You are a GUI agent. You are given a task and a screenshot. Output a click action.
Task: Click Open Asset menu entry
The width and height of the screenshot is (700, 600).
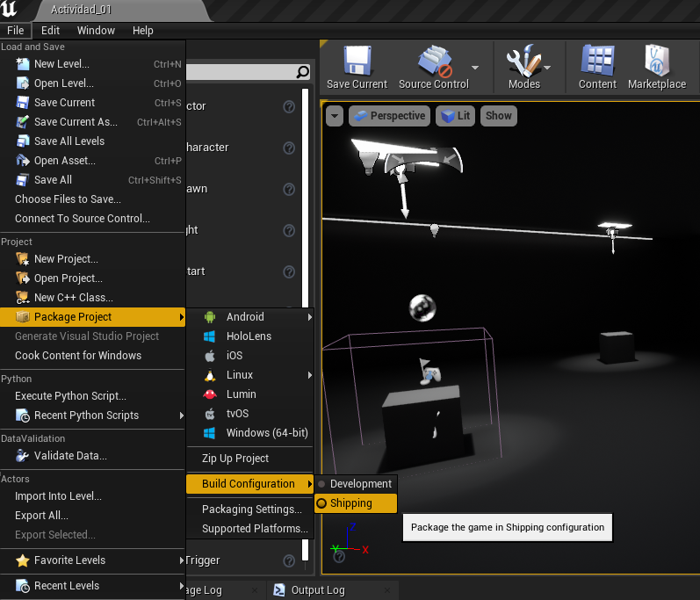point(92,160)
